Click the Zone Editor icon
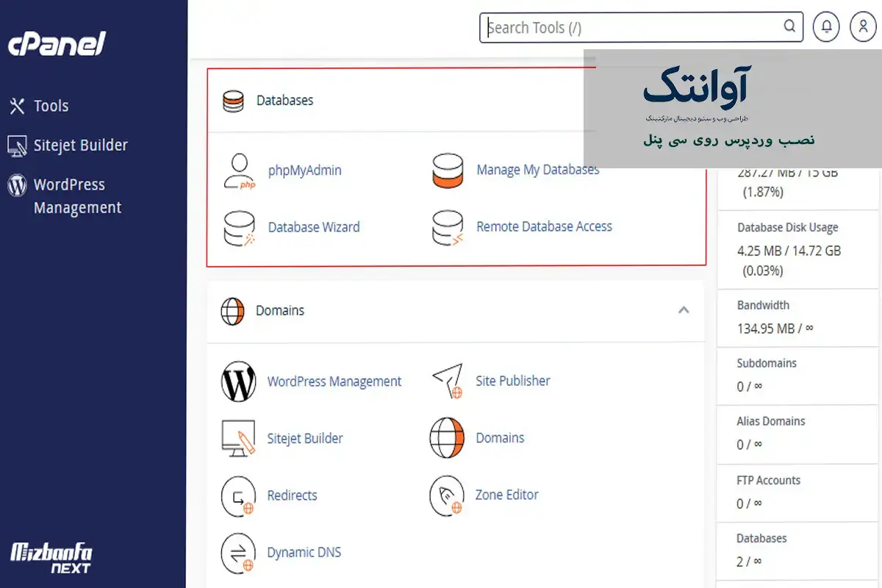 click(447, 495)
